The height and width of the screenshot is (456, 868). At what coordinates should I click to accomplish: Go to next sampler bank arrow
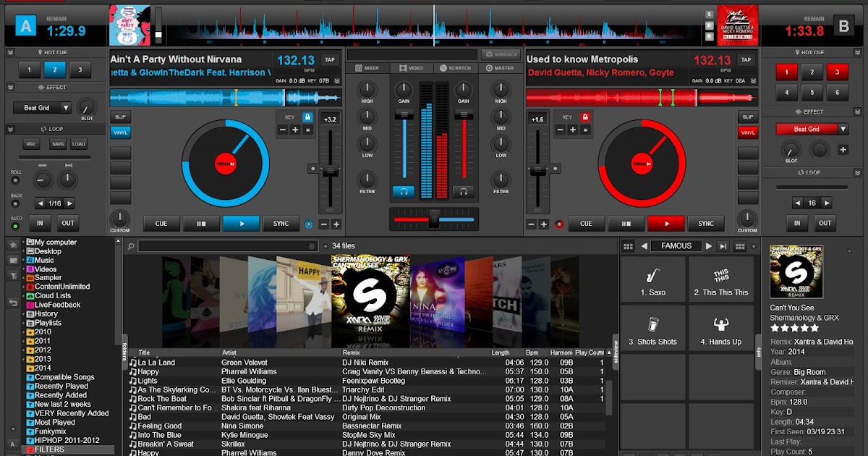(710, 246)
